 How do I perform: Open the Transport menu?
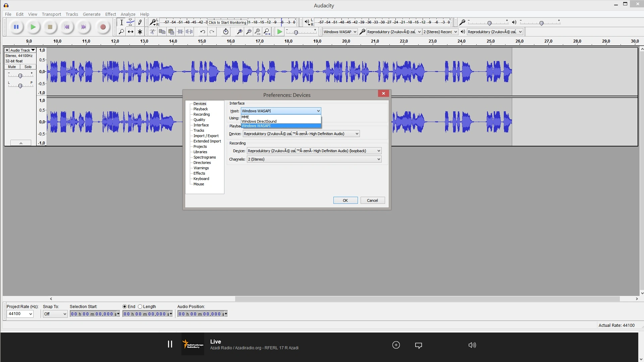(x=51, y=14)
